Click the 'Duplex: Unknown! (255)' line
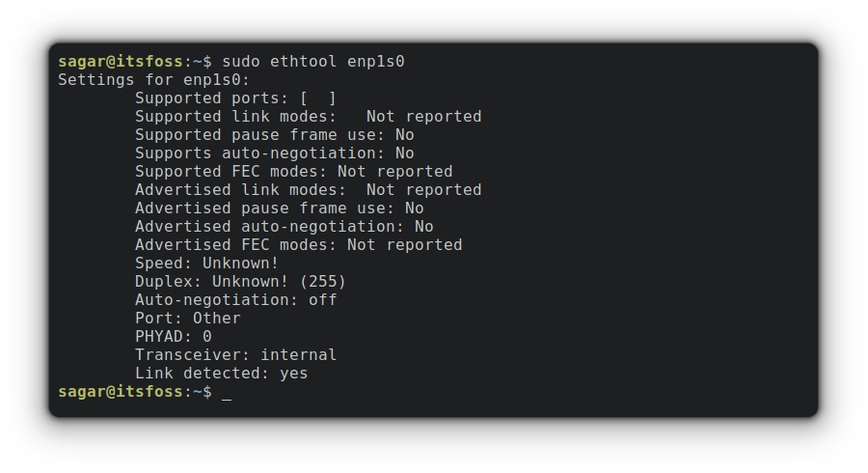Viewport: 868px width, 473px height. (240, 282)
